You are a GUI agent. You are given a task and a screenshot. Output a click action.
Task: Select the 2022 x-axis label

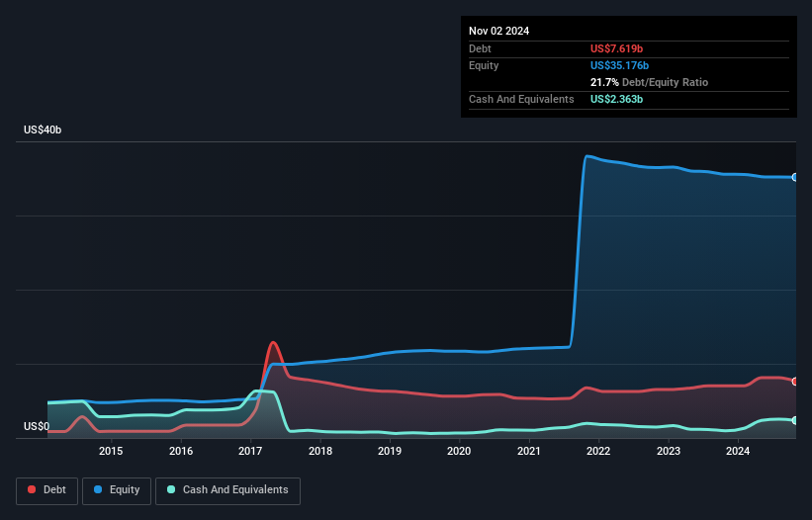tap(598, 451)
